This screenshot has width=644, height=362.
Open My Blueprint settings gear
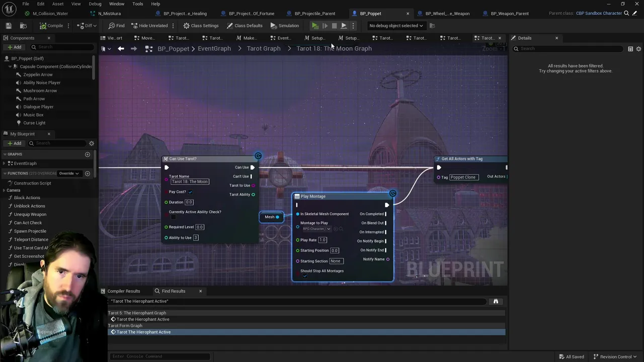pyautogui.click(x=92, y=143)
